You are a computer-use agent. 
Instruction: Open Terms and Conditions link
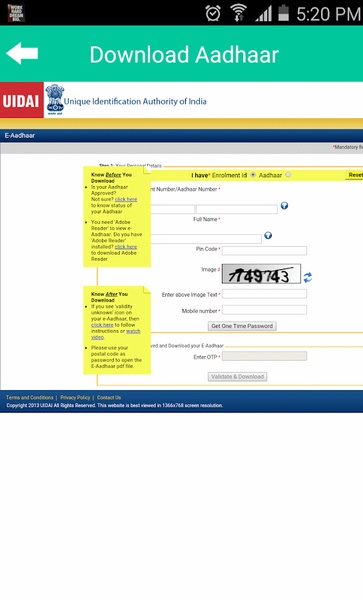pyautogui.click(x=29, y=398)
